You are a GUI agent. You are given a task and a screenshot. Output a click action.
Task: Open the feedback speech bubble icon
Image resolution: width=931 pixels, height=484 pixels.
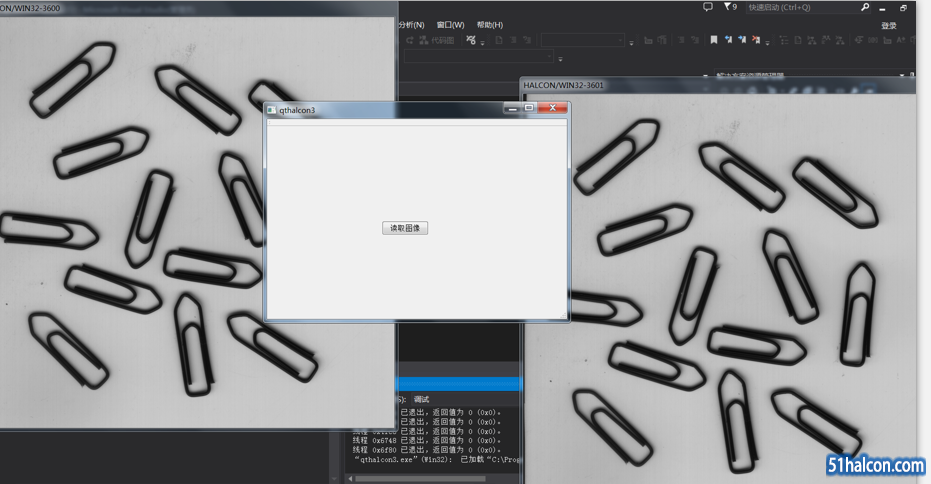708,7
